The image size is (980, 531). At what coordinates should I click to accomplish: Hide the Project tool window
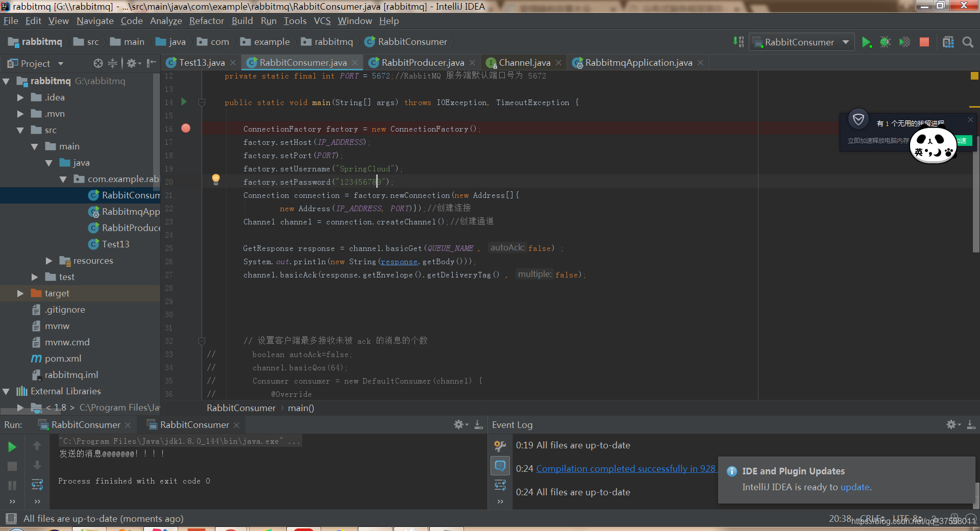point(152,63)
